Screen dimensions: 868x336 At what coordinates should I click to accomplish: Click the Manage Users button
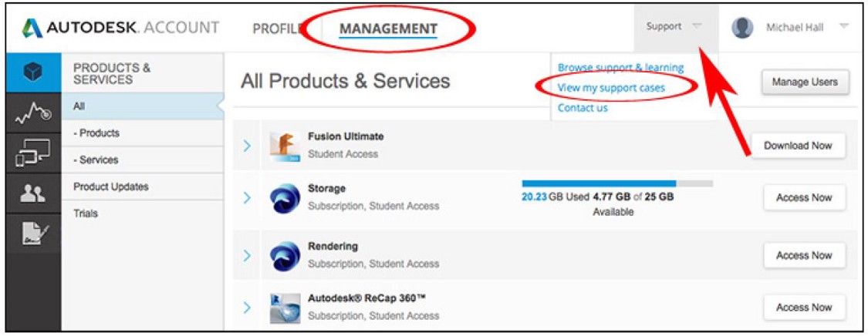tap(805, 82)
